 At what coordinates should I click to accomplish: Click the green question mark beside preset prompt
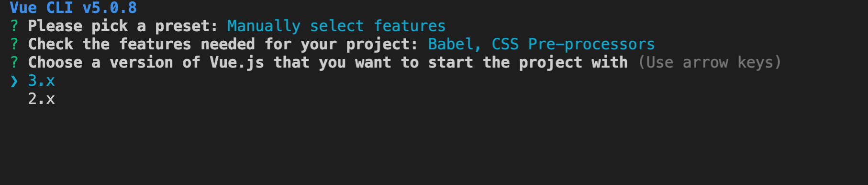point(14,26)
